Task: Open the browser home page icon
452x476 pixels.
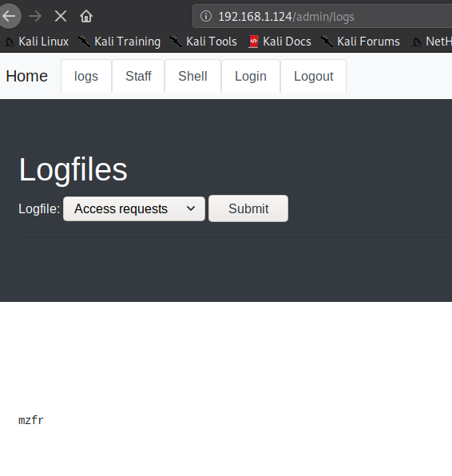Action: [x=86, y=16]
